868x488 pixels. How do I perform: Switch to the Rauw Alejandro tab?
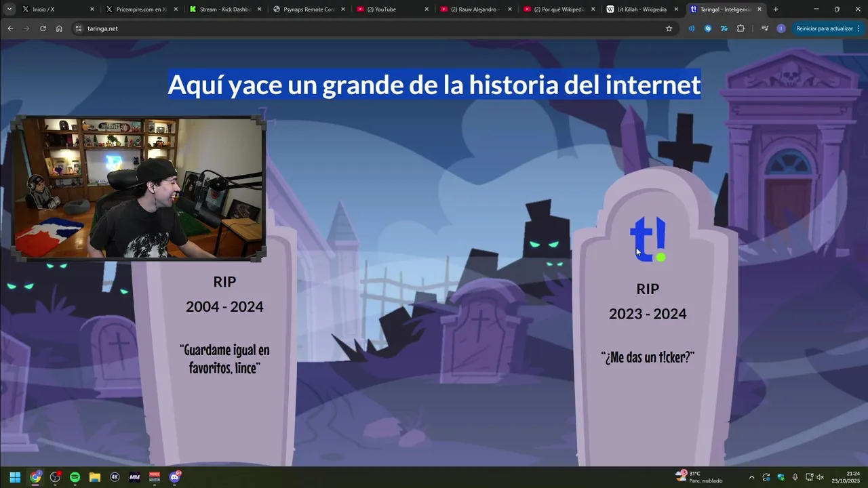pos(476,9)
